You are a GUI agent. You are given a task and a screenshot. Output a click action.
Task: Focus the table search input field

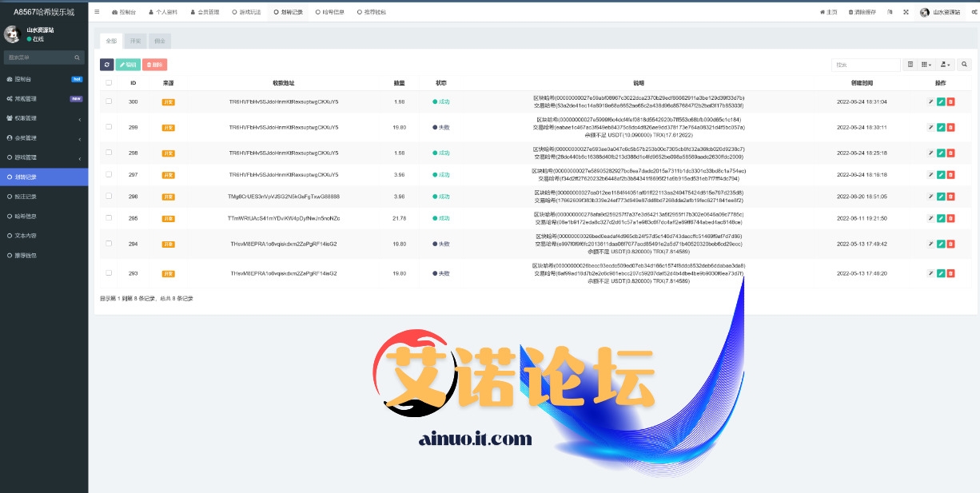866,65
